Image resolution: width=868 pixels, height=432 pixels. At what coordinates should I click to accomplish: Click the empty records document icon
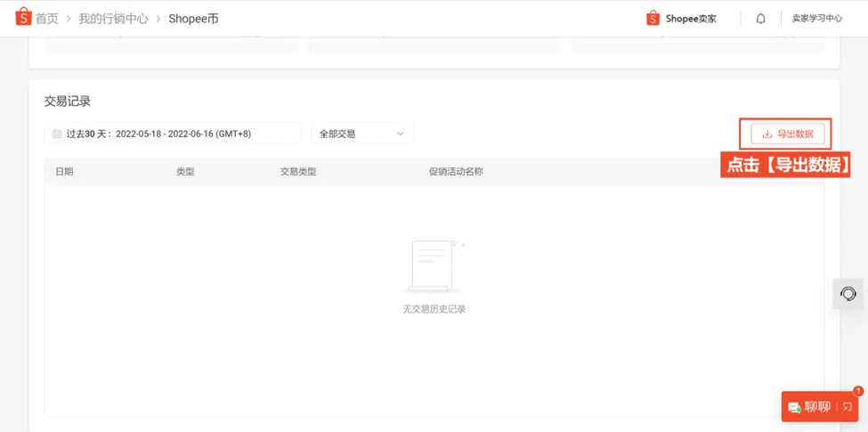(x=434, y=265)
